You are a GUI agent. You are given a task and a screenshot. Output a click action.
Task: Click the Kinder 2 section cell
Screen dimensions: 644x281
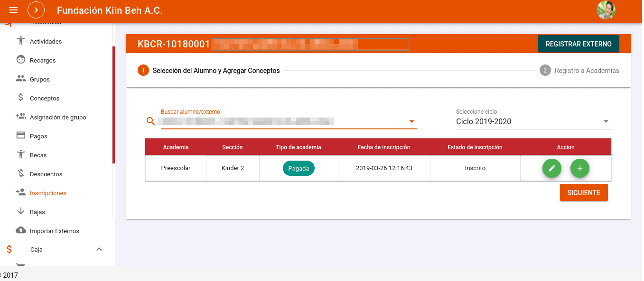click(x=233, y=168)
